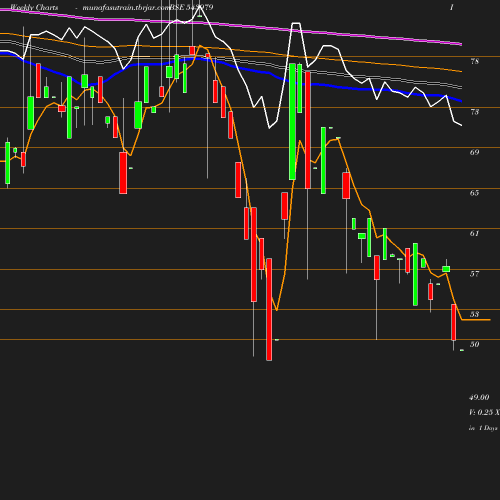This screenshot has width=500, height=500.
Task: Click the "65" price axis label
Action: [475, 193]
